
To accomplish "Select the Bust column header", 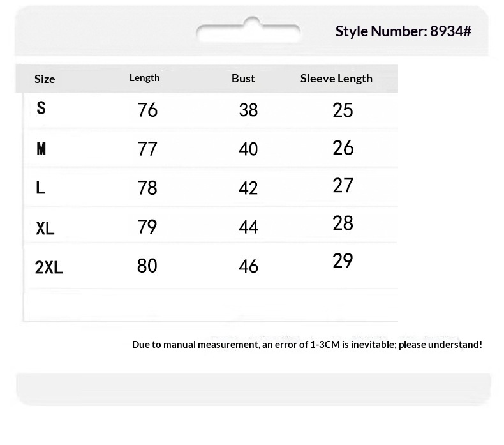I will tap(243, 79).
